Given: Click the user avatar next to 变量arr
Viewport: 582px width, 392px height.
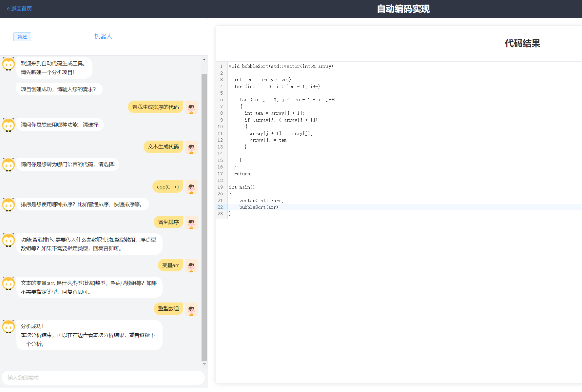Looking at the screenshot, I should pos(191,266).
